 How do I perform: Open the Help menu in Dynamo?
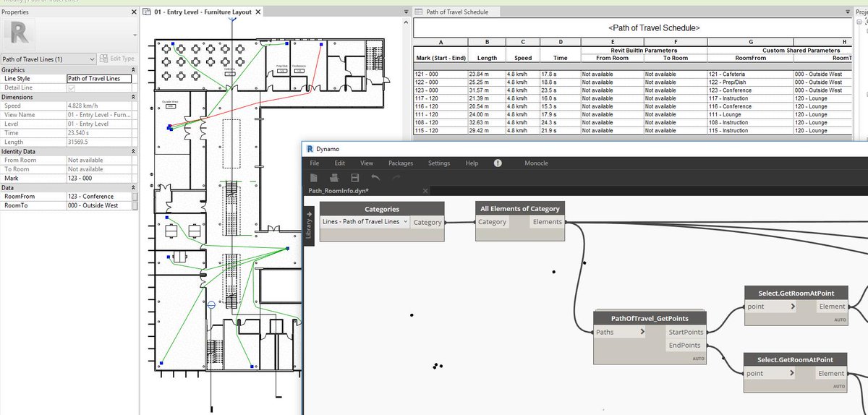pos(472,163)
